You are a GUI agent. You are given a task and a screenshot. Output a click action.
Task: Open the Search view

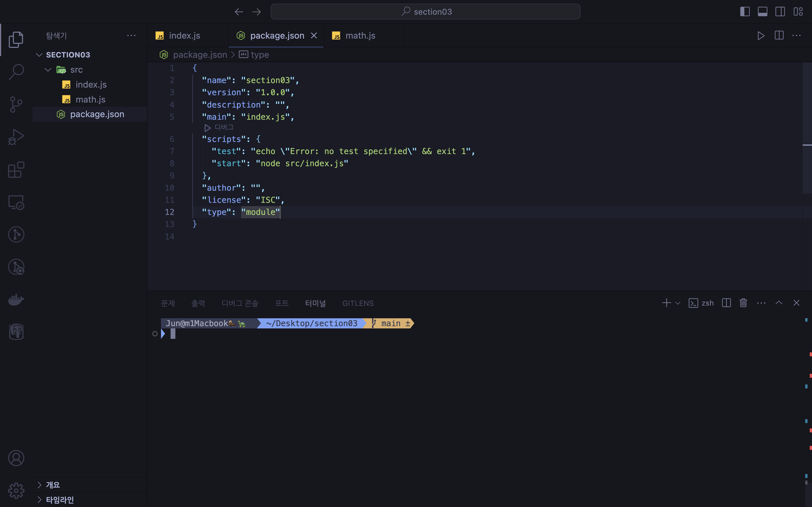16,72
